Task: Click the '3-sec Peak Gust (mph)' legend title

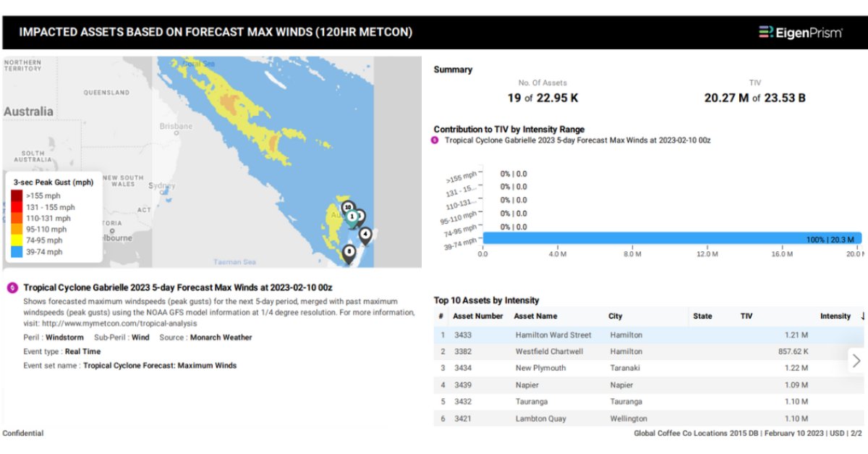Action: pyautogui.click(x=54, y=183)
